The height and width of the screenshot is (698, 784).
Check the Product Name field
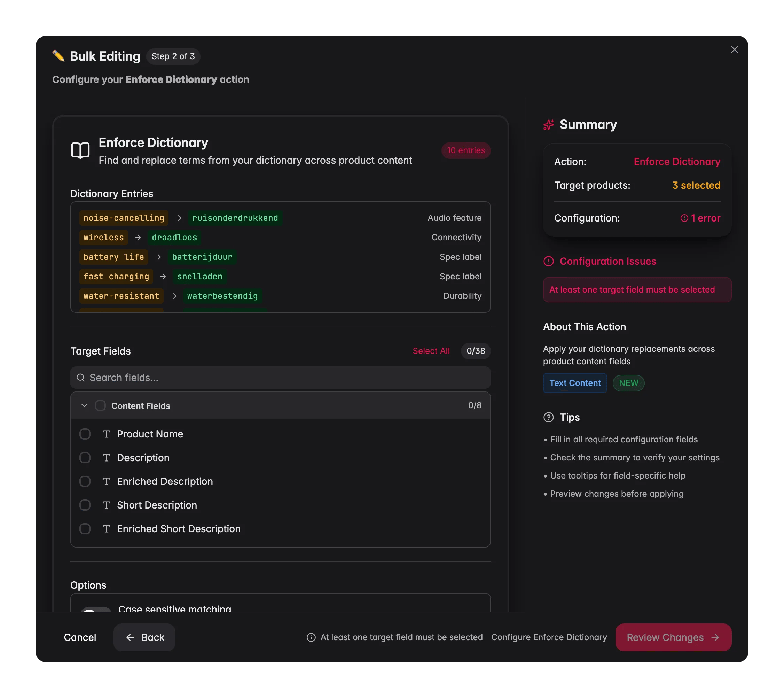(85, 434)
